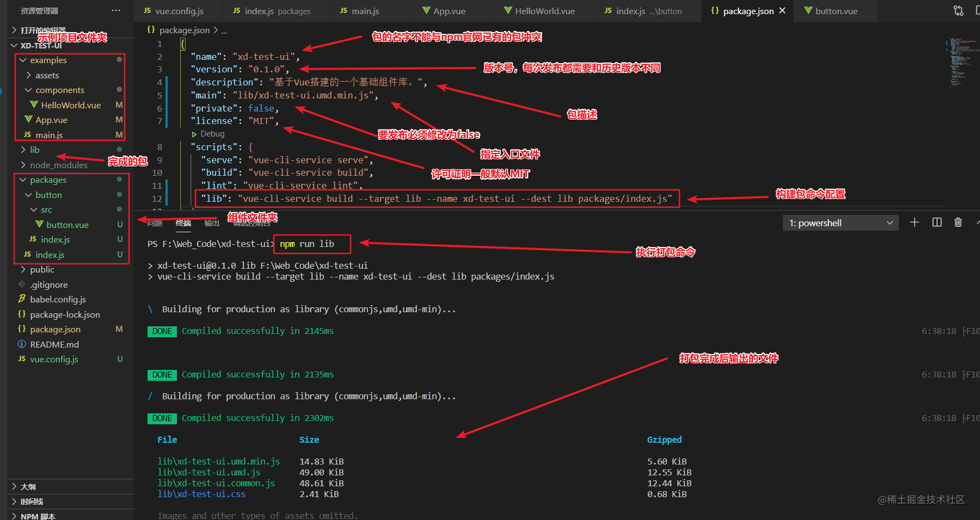Switch to 输出 output panel tab
The height and width of the screenshot is (520, 980).
[211, 223]
